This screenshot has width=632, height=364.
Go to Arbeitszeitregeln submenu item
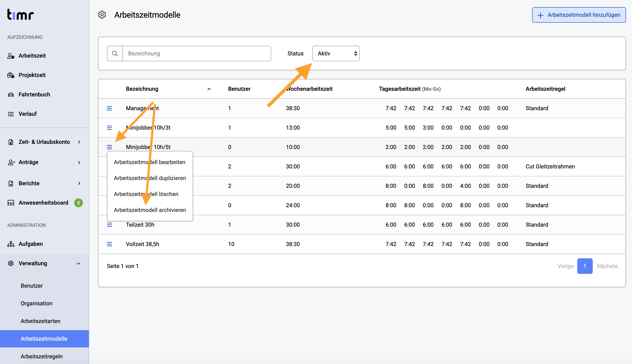pos(42,356)
